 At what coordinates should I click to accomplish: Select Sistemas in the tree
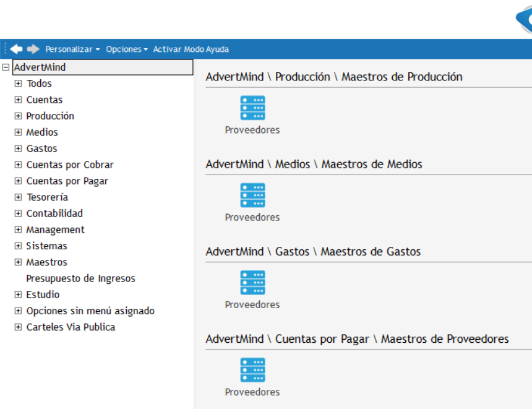point(47,246)
